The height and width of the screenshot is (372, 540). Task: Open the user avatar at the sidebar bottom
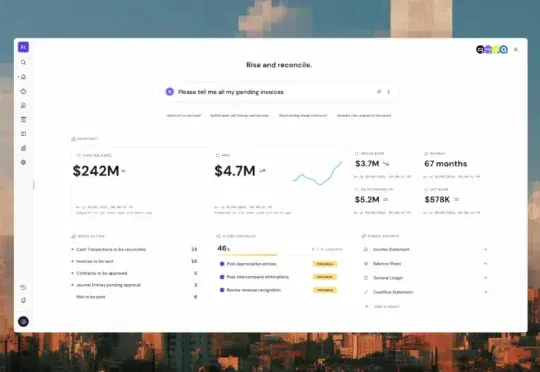point(23,321)
